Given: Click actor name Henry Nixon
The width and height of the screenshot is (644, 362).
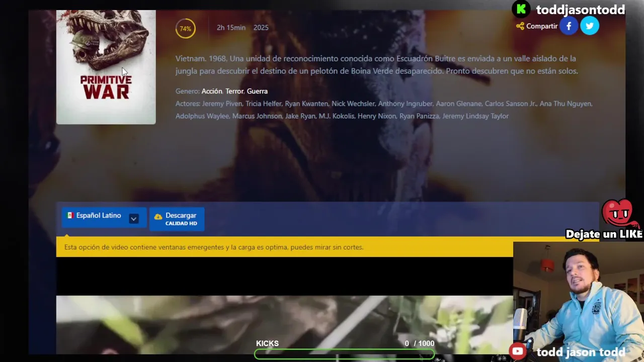Looking at the screenshot, I should click(377, 116).
